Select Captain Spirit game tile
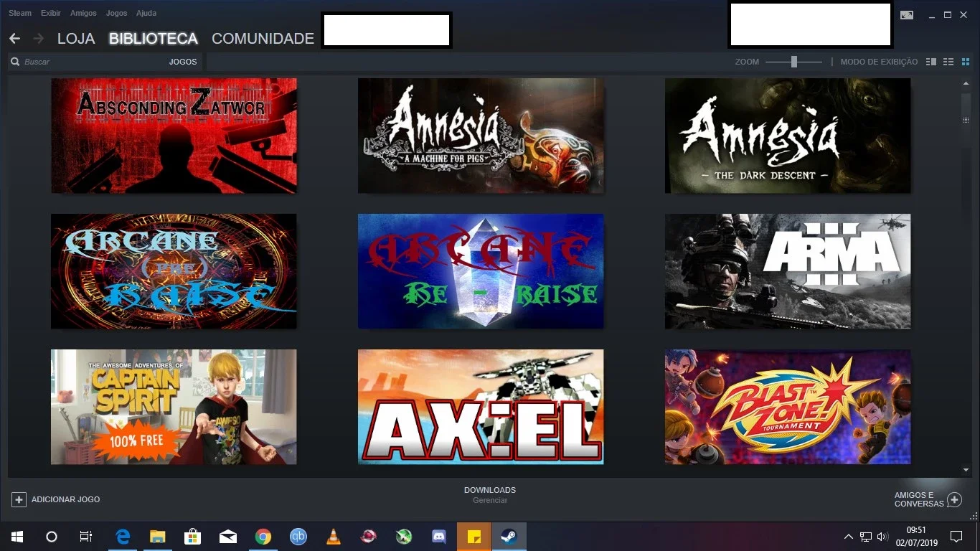The width and height of the screenshot is (980, 551). point(174,407)
